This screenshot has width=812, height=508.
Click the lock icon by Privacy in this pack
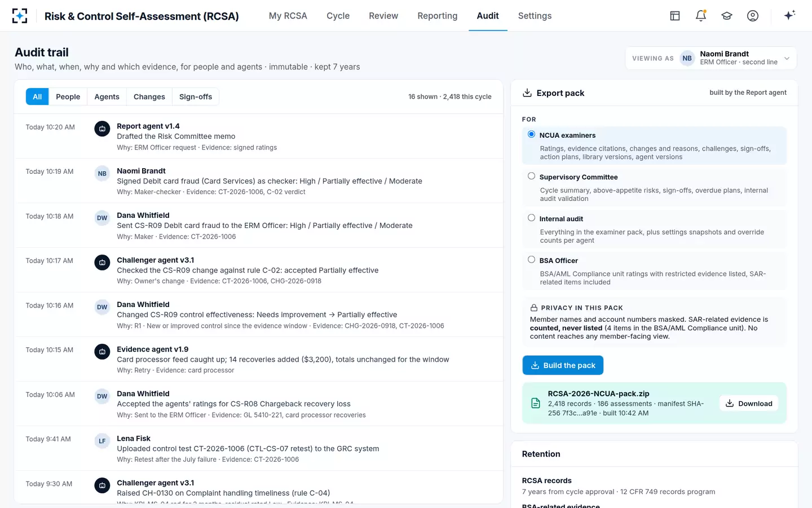coord(534,308)
